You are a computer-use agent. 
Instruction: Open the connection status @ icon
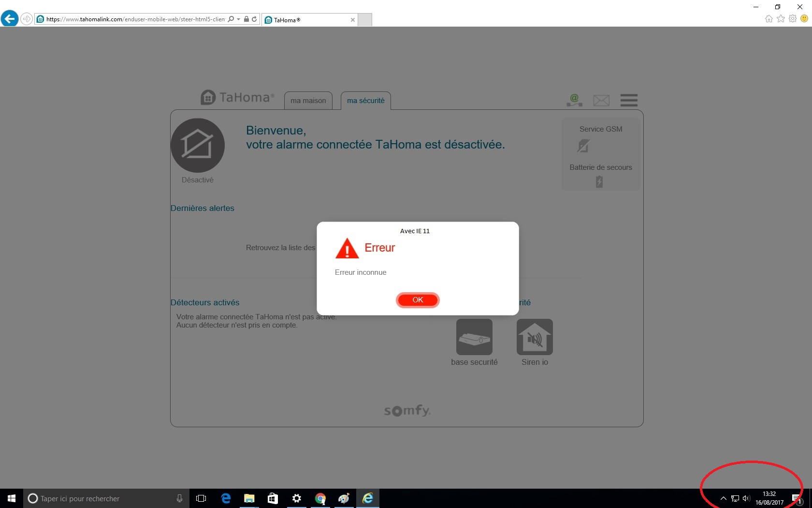(x=574, y=100)
